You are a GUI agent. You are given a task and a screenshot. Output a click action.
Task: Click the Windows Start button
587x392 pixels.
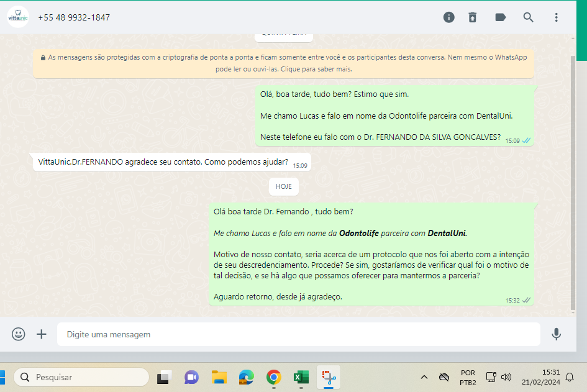(x=2, y=377)
